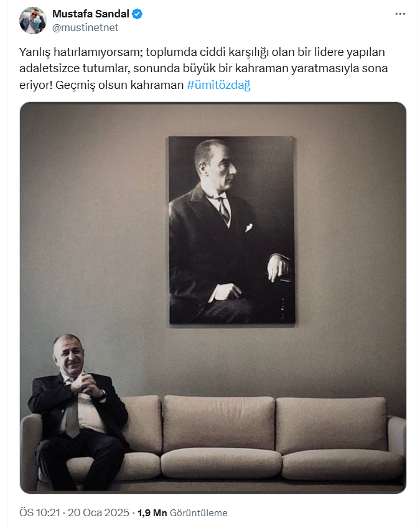The image size is (420, 528).
Task: Click the blank wall left of the portrait
Action: pyautogui.click(x=95, y=219)
